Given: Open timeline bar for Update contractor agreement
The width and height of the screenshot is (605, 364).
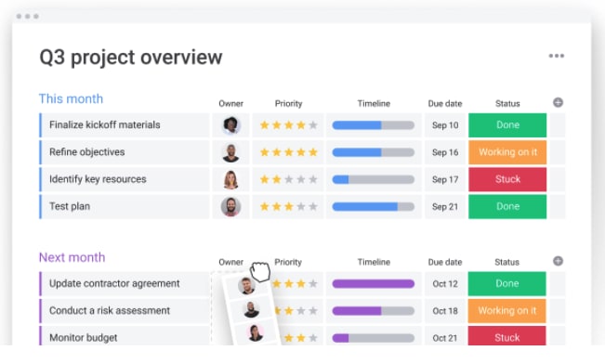Looking at the screenshot, I should (373, 284).
